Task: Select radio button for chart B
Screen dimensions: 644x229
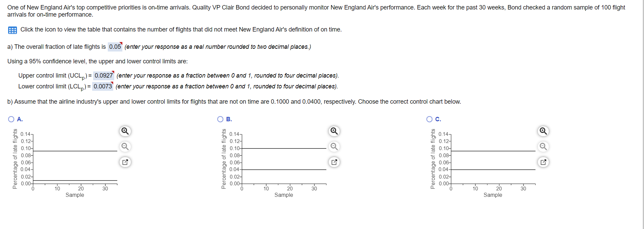Action: 220,119
